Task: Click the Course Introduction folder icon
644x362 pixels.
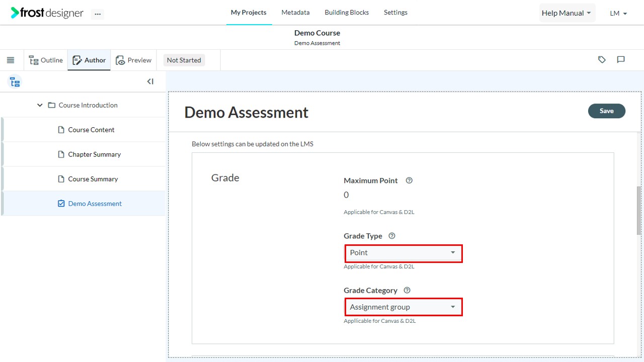Action: coord(51,105)
